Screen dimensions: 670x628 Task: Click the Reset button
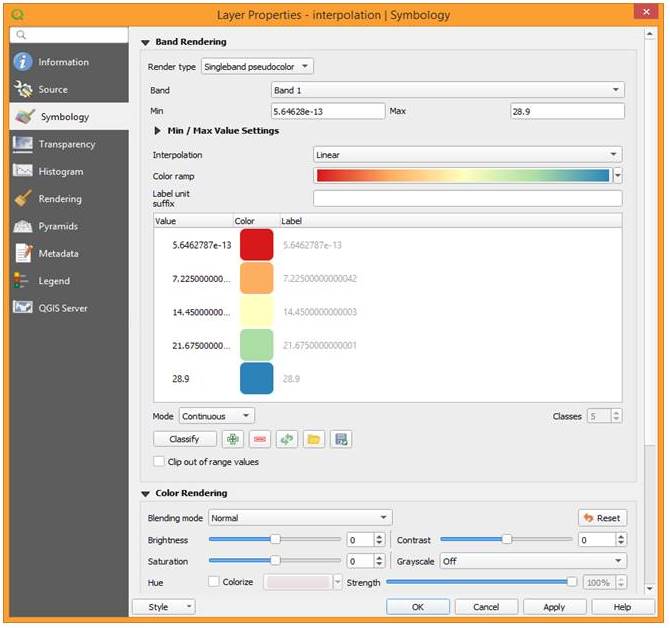[602, 518]
